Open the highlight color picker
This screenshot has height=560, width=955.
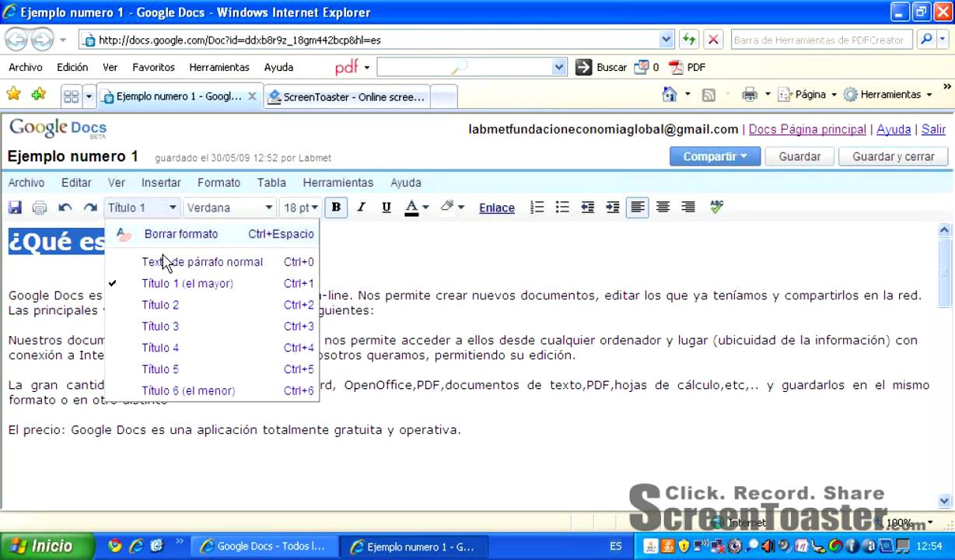pos(452,207)
